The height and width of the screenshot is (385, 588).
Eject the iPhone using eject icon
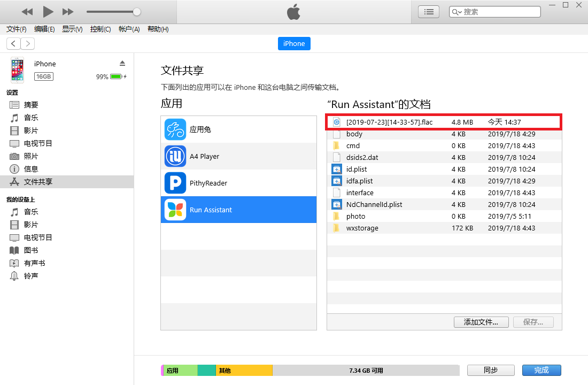click(122, 63)
